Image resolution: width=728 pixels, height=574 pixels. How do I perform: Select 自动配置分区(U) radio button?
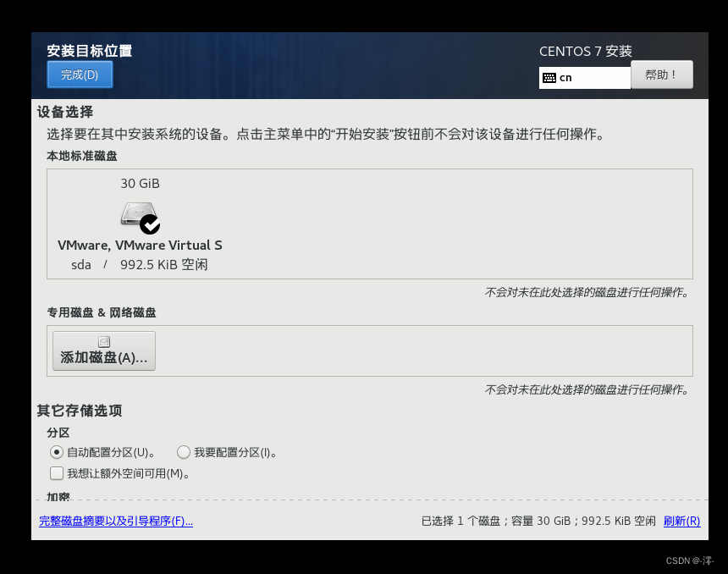pyautogui.click(x=56, y=452)
